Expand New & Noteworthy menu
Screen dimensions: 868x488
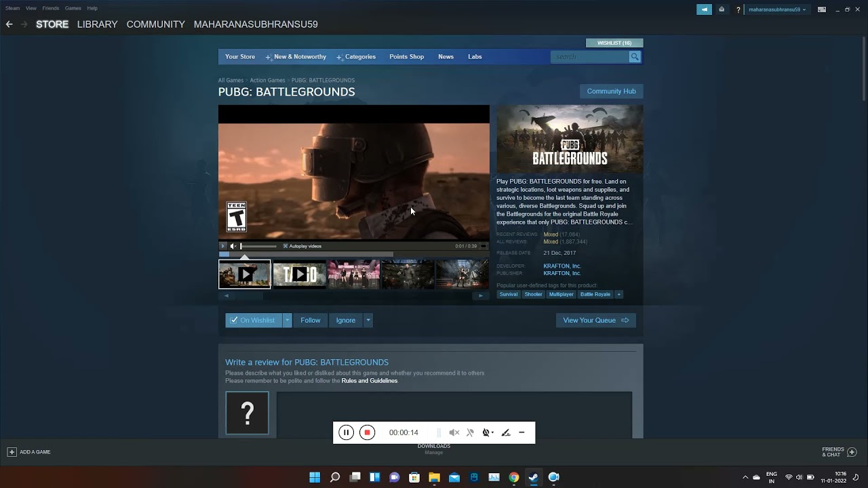296,57
